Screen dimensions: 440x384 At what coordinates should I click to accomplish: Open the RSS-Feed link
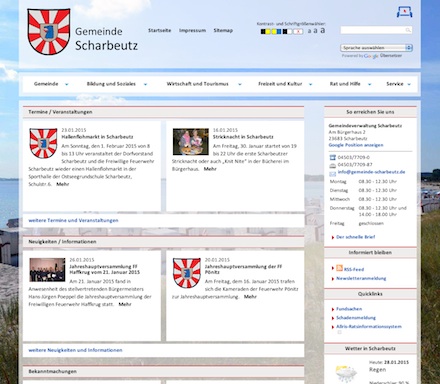pyautogui.click(x=354, y=269)
